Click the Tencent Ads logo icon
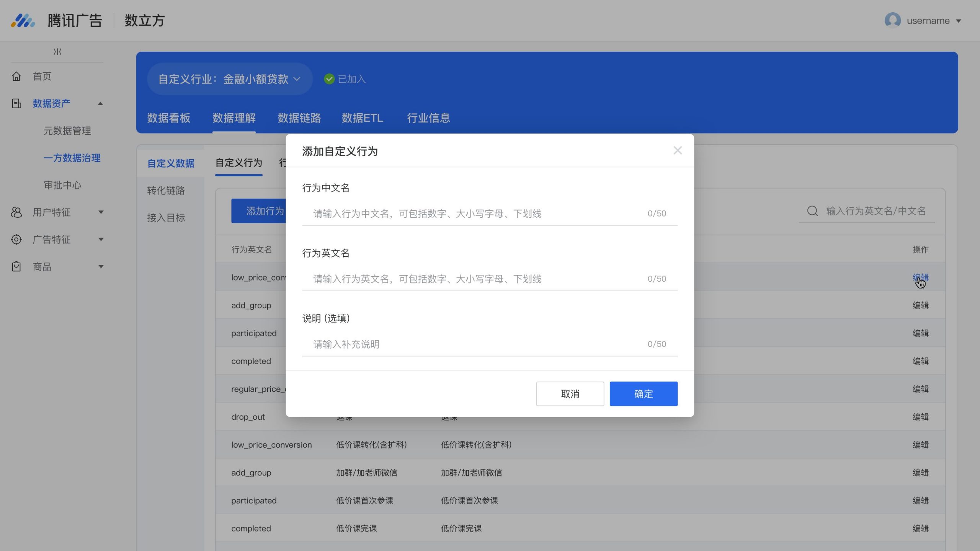 pos(23,21)
